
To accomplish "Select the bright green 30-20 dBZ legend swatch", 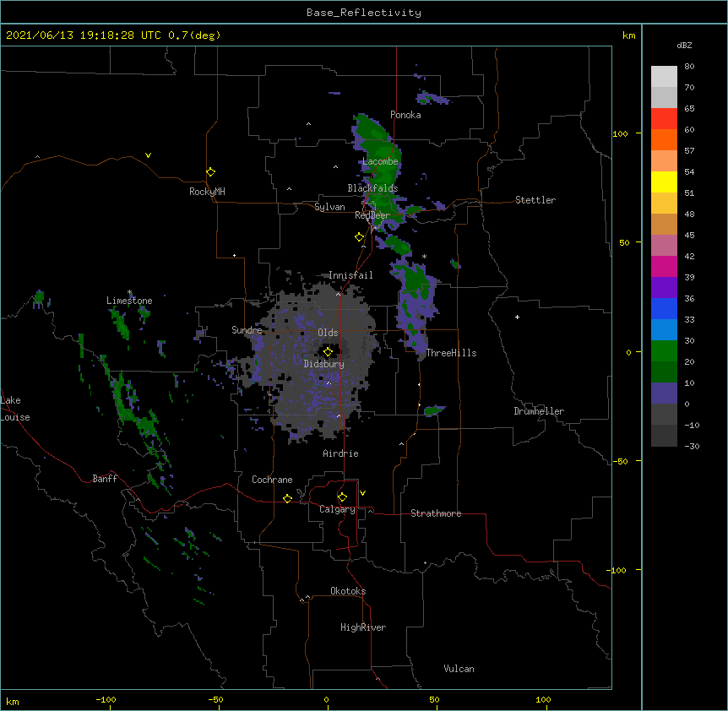I will (x=664, y=351).
